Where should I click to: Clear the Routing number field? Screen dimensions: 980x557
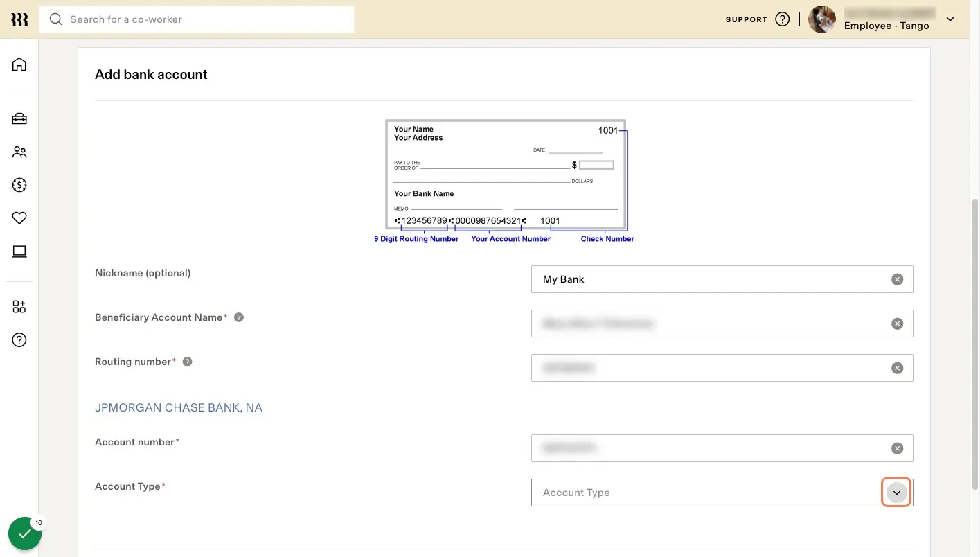[x=897, y=368]
